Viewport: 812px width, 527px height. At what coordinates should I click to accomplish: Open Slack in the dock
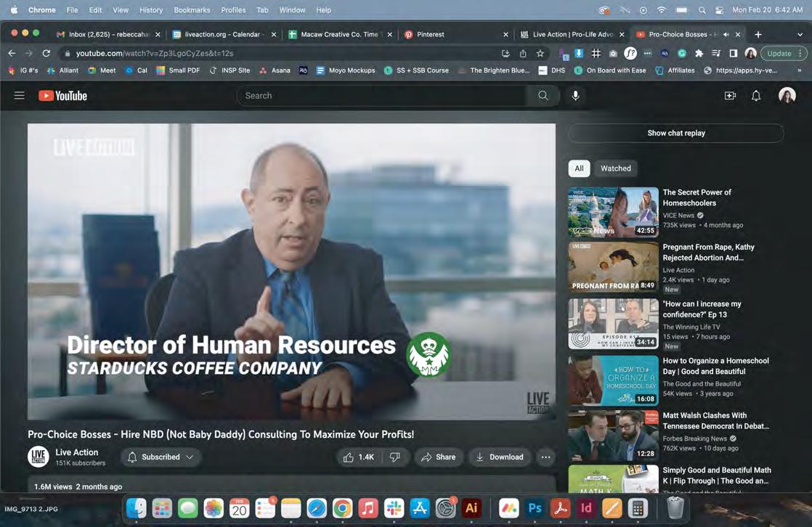point(394,508)
